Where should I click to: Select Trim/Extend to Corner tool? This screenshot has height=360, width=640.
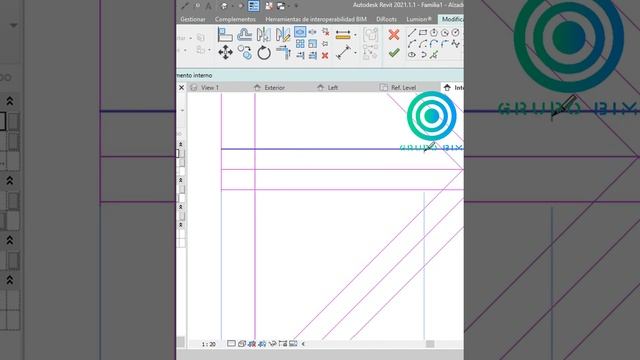(x=283, y=52)
